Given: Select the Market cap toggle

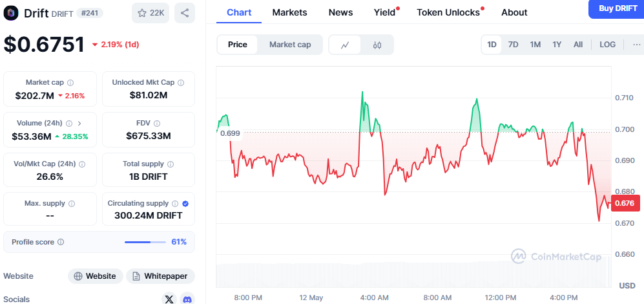Looking at the screenshot, I should (x=290, y=45).
